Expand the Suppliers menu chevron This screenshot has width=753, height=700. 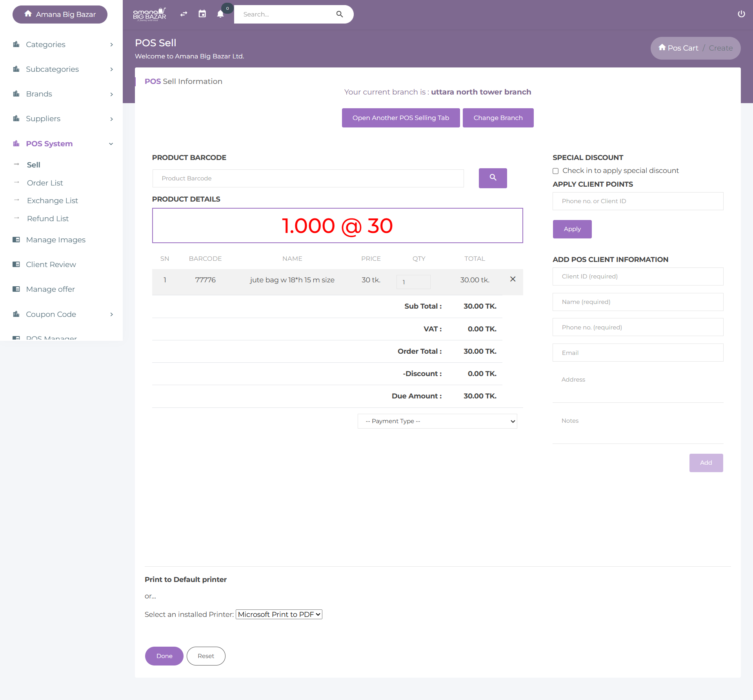[111, 119]
